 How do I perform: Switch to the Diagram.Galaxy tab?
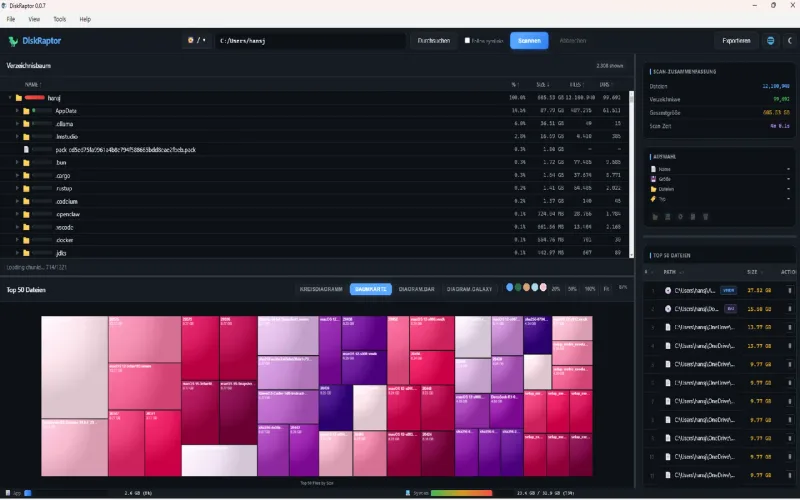pos(469,289)
